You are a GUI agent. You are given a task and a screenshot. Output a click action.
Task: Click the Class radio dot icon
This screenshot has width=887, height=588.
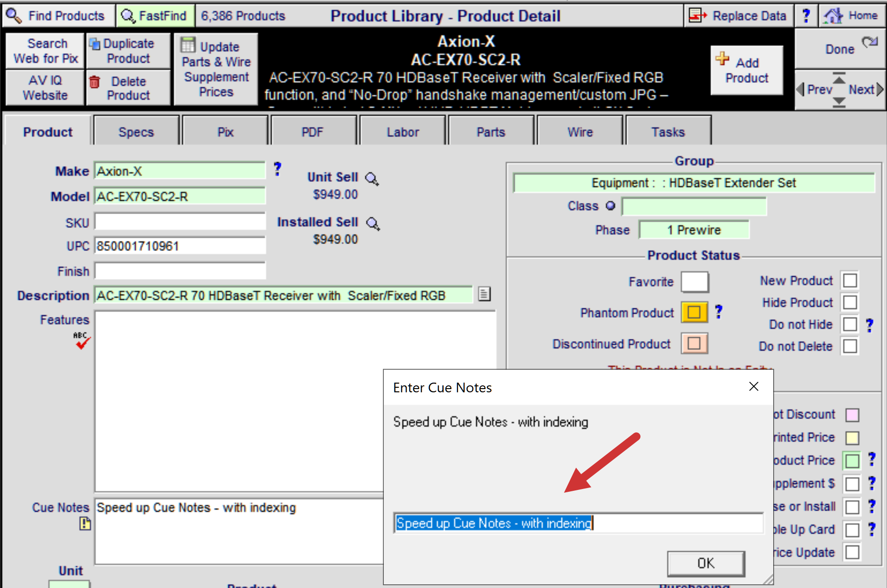click(x=611, y=206)
